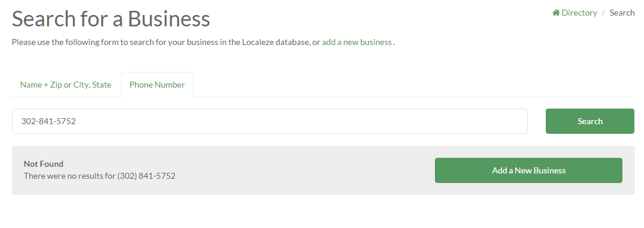
Task: Click the green Search button
Action: click(590, 121)
